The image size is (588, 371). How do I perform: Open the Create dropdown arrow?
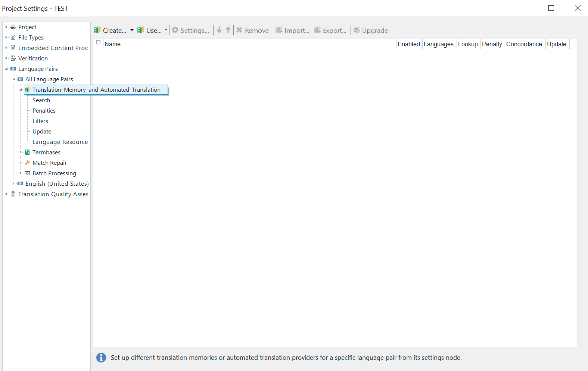click(132, 30)
